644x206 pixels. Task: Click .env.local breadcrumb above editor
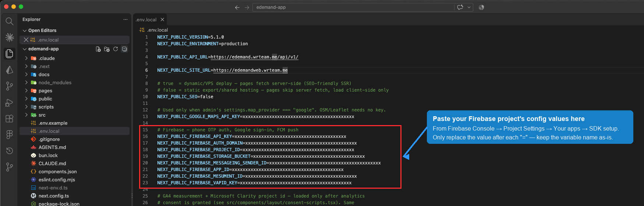pos(158,30)
